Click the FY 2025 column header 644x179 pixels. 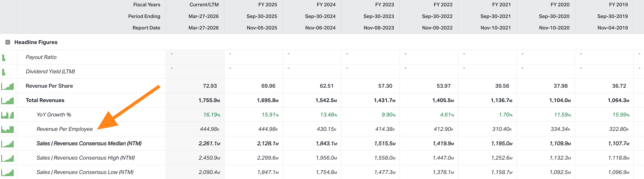(267, 5)
